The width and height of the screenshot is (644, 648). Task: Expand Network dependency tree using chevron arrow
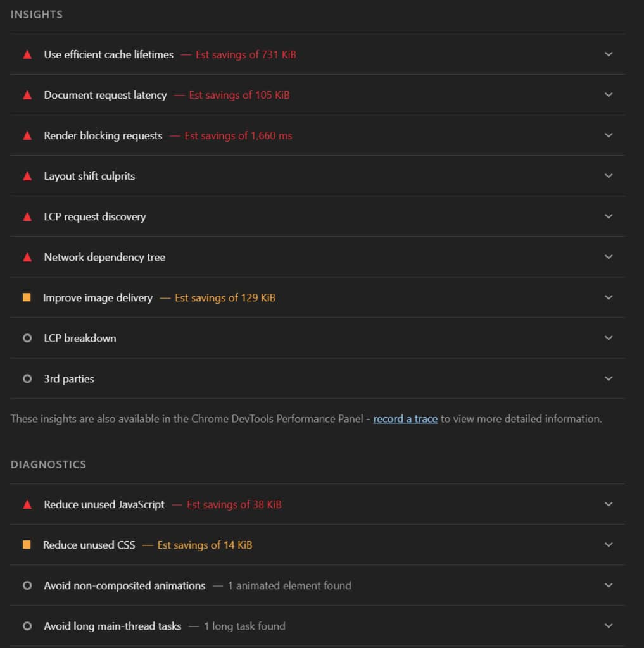[609, 257]
